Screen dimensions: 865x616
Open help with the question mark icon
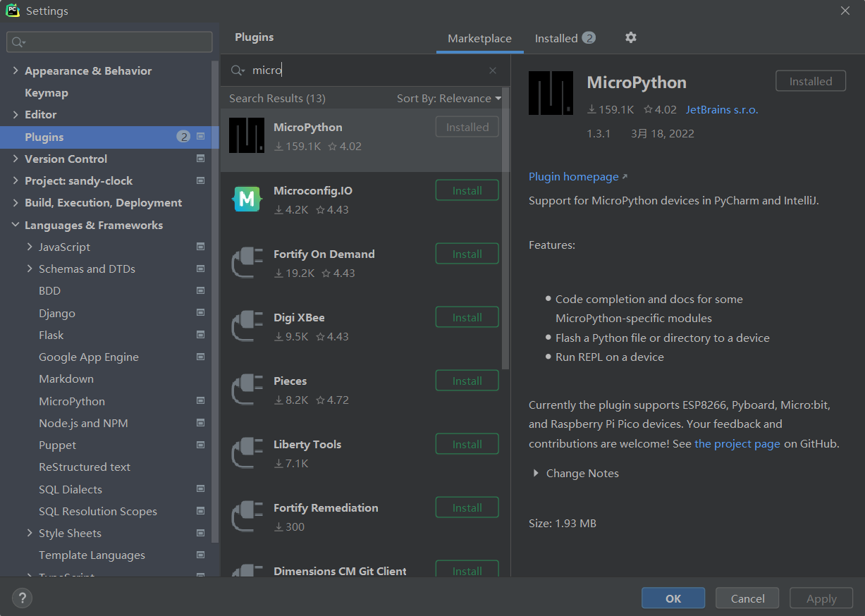(22, 598)
